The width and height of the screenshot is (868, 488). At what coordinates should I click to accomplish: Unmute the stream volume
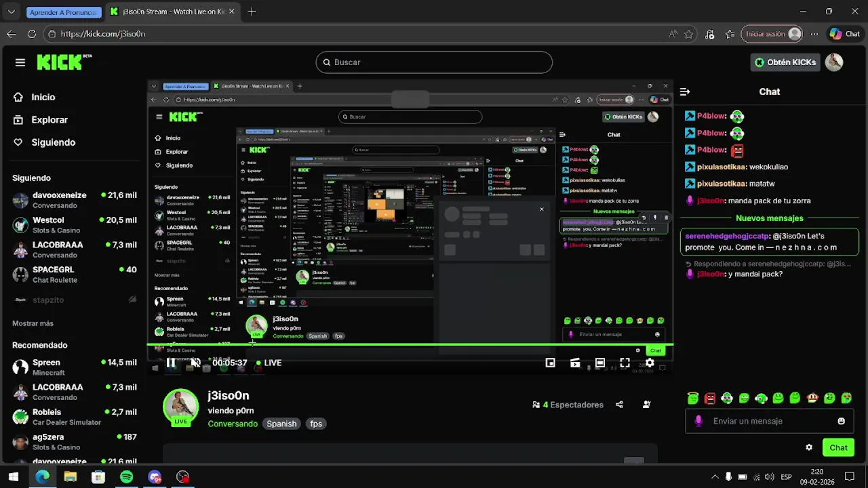[x=195, y=363]
